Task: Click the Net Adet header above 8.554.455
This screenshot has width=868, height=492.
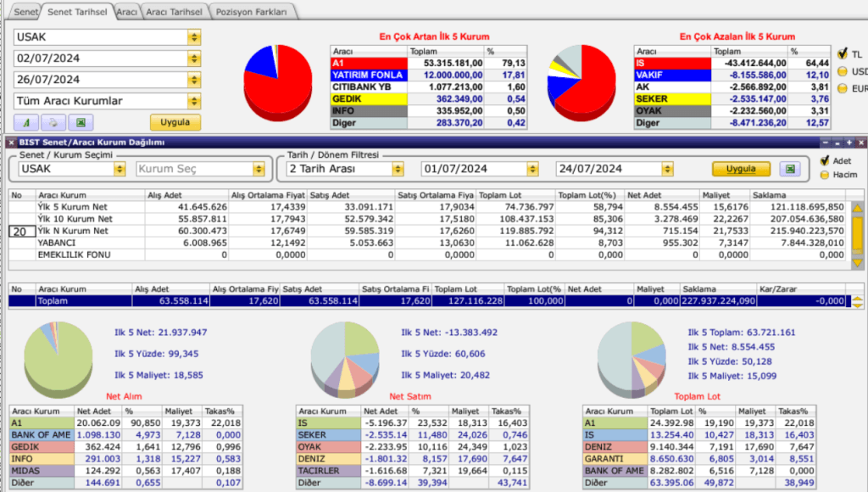Action: 663,196
